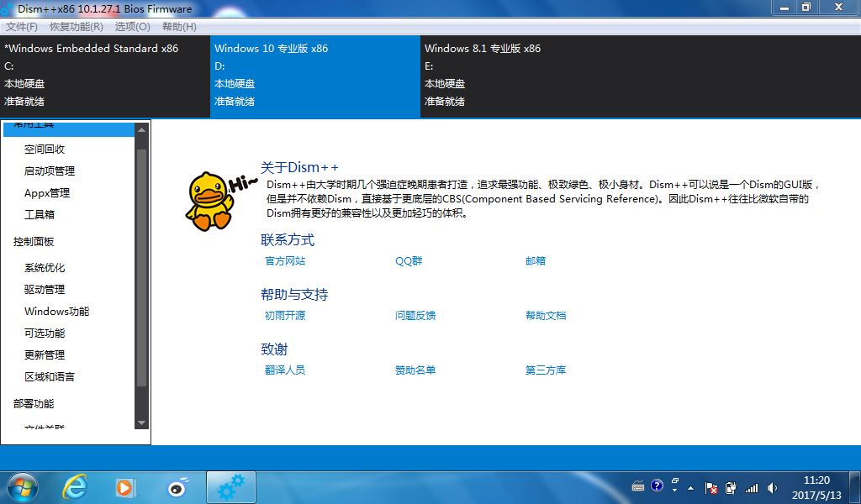
Task: Click the 联系方式 heading
Action: 288,239
